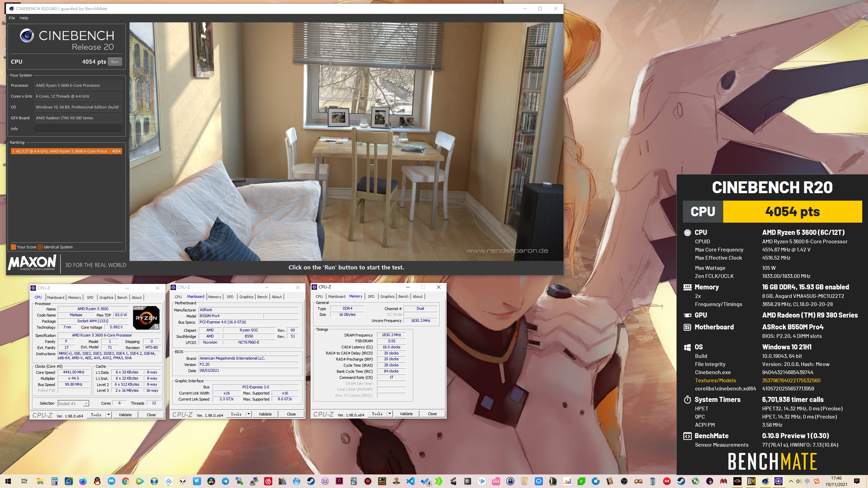This screenshot has width=868, height=488.
Task: Open the red record-button app on the taskbar
Action: click(x=368, y=481)
